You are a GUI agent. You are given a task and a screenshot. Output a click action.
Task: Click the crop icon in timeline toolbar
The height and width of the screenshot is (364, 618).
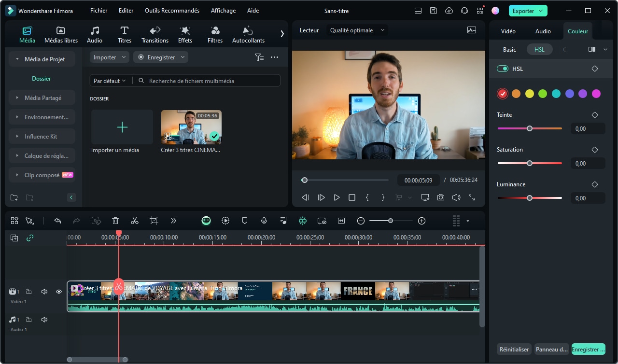(x=154, y=221)
